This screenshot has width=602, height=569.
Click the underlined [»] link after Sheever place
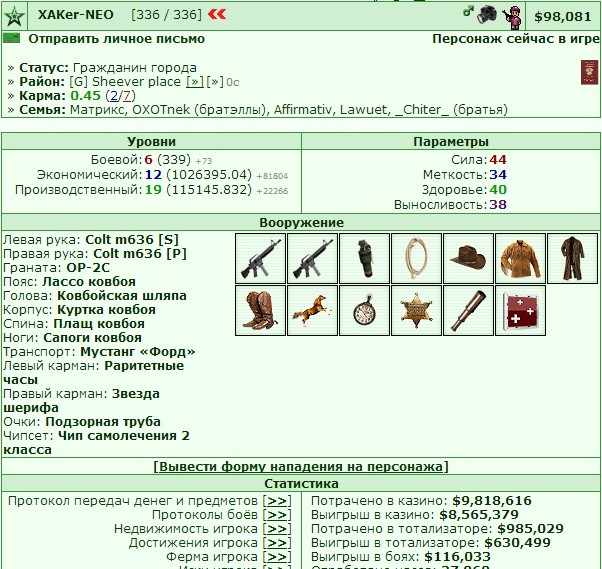coord(195,82)
